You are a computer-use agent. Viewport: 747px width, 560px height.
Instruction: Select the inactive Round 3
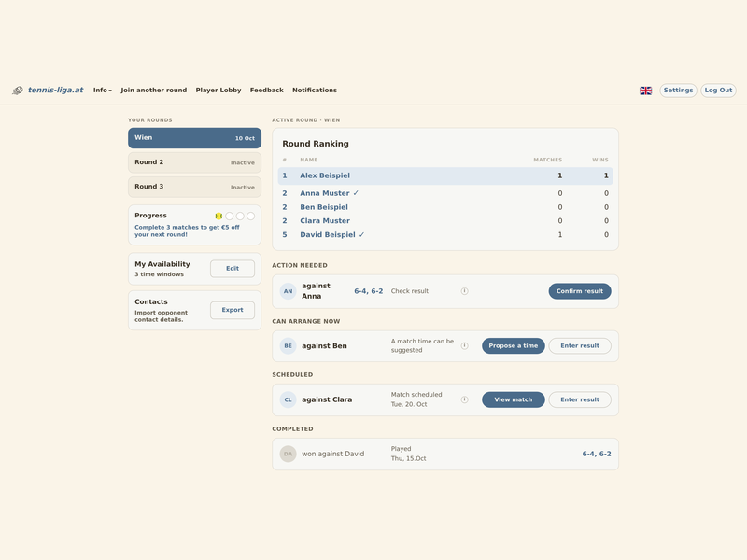194,187
